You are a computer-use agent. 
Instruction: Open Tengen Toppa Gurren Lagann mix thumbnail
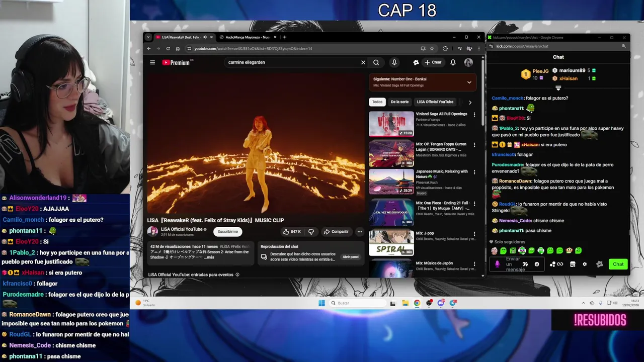pyautogui.click(x=391, y=153)
